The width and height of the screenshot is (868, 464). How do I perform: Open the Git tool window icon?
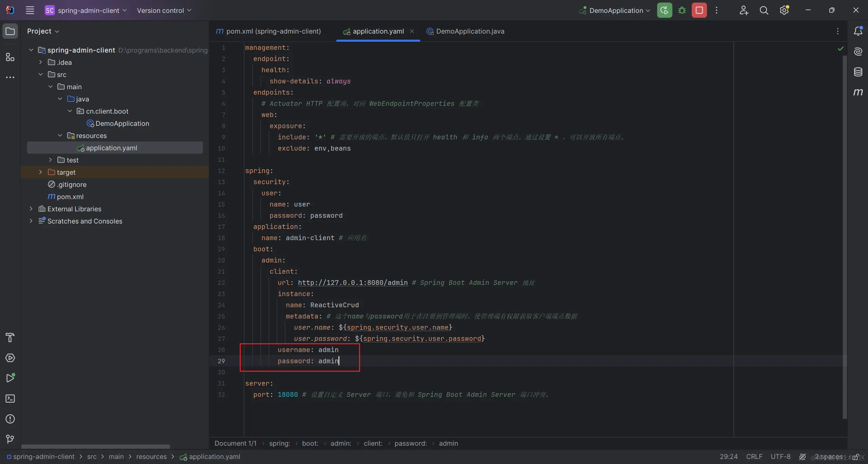tap(10, 439)
